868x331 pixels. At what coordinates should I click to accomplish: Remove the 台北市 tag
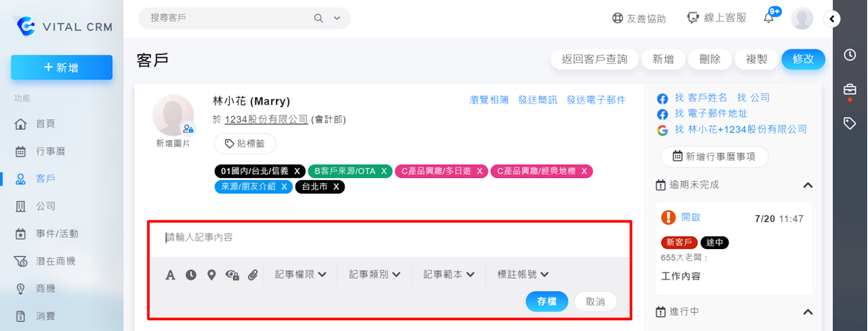(336, 187)
